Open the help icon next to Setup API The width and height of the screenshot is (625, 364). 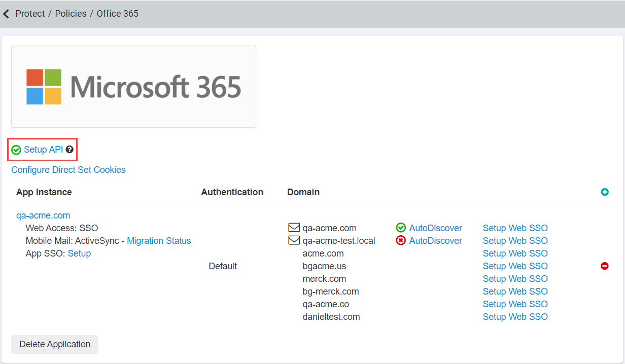coord(70,149)
